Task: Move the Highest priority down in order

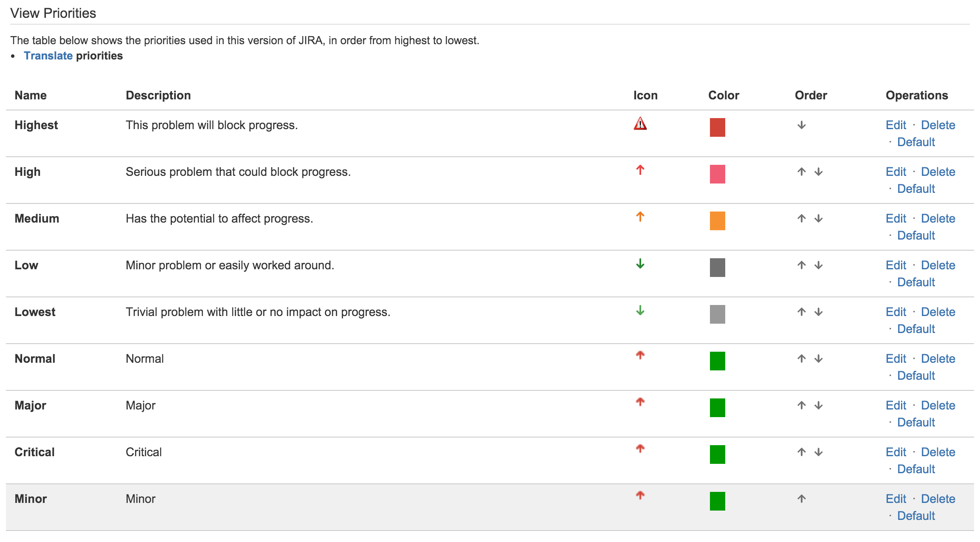Action: pos(802,125)
